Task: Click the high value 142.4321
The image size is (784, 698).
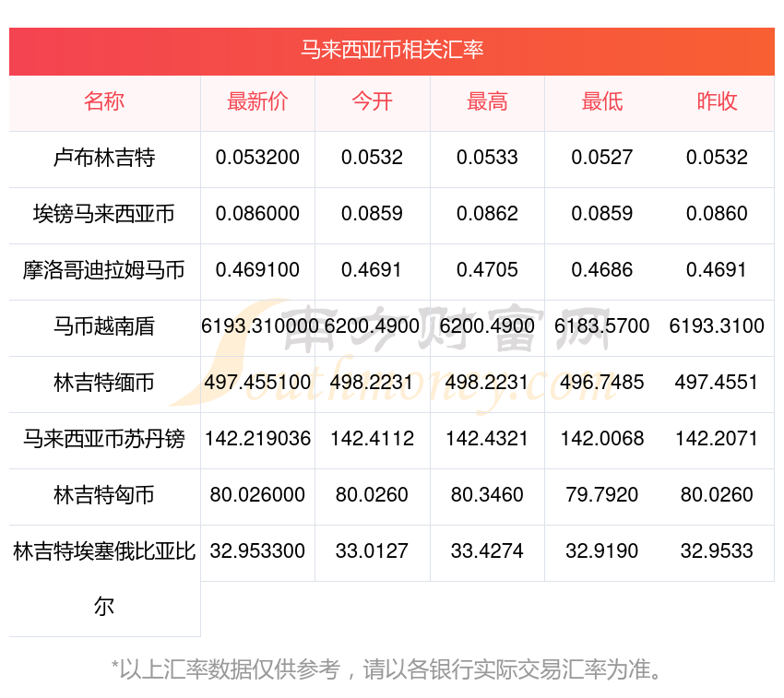Action: (487, 439)
